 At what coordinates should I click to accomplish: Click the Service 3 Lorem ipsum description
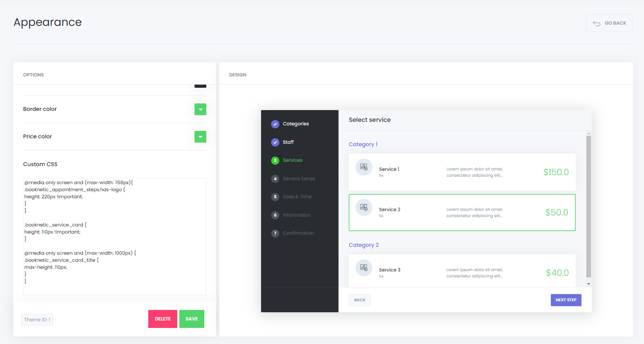coord(475,273)
